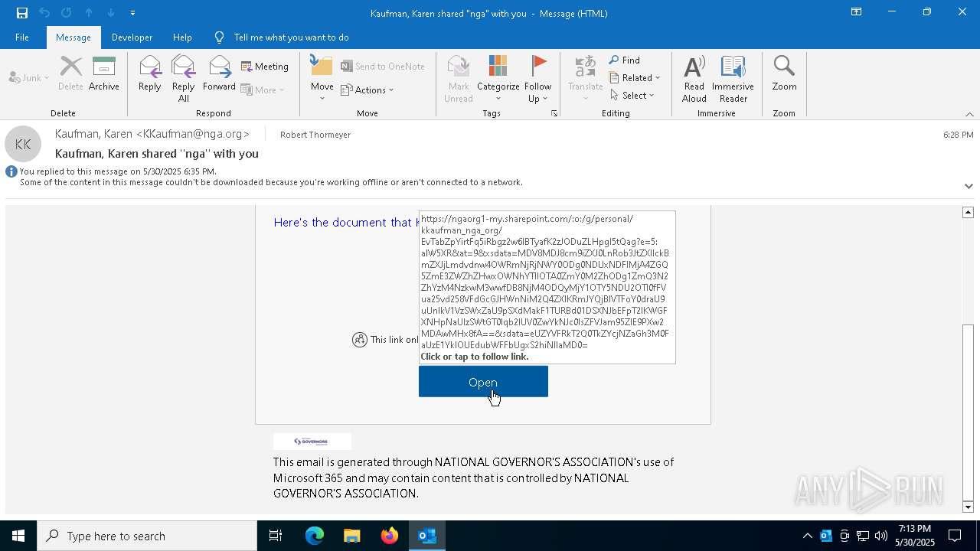Click recipient Robert Thormeyer
Image resolution: width=980 pixels, height=551 pixels.
315,135
